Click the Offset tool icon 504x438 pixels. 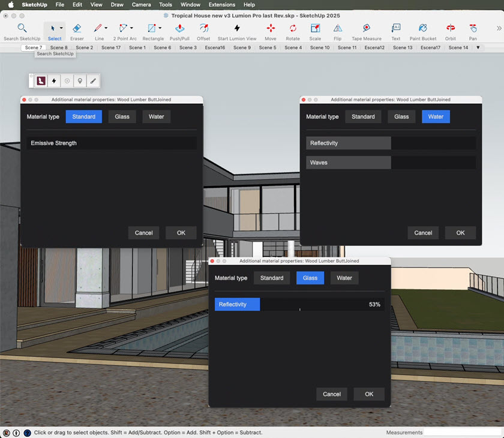(x=203, y=29)
